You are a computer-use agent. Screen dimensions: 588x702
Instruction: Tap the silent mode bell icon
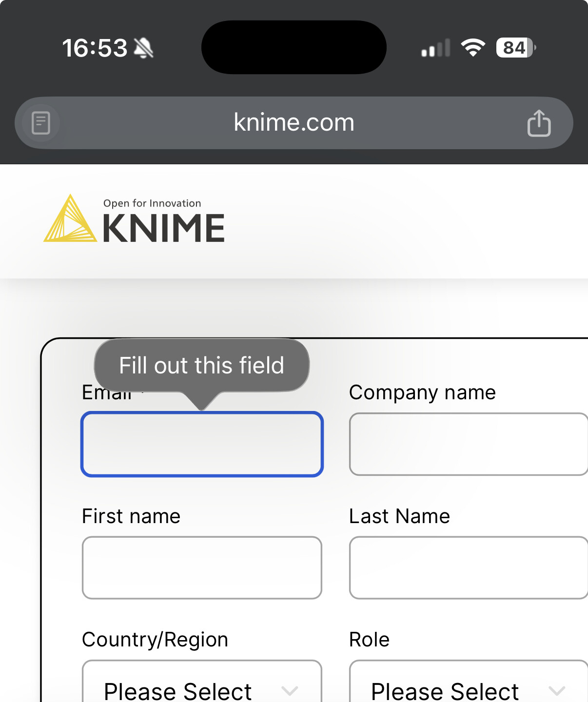click(143, 48)
